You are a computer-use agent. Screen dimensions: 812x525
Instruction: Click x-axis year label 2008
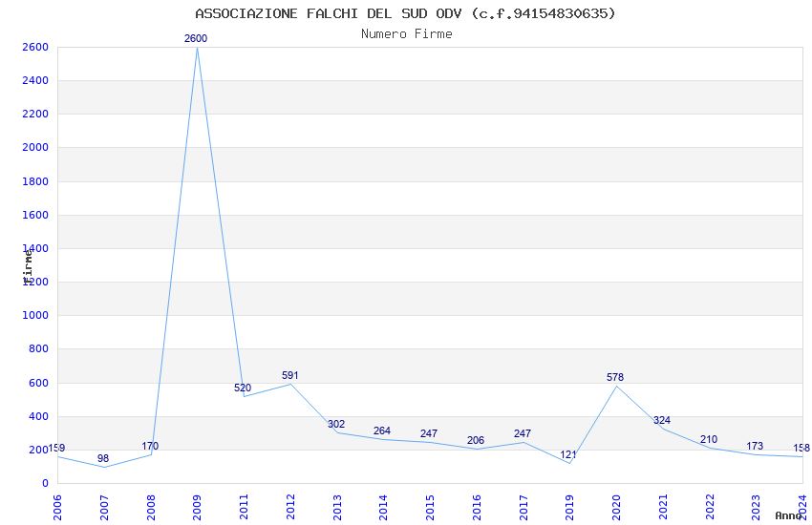point(151,508)
